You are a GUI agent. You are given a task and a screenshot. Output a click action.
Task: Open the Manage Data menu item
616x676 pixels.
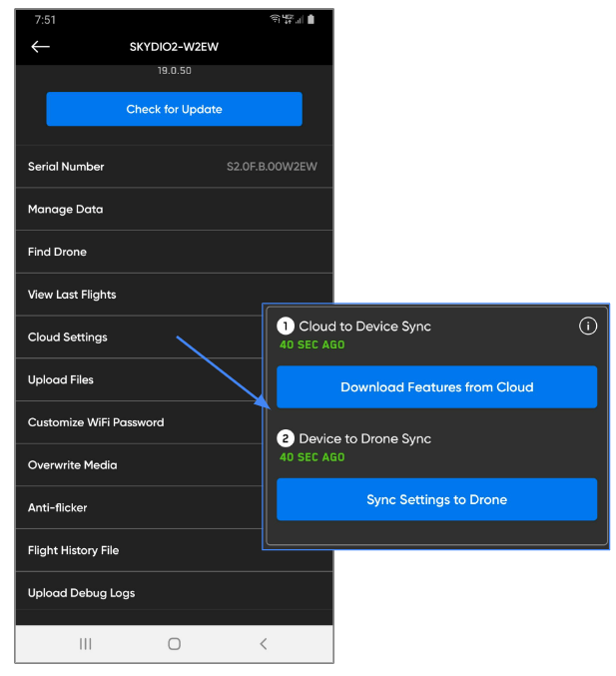66,210
